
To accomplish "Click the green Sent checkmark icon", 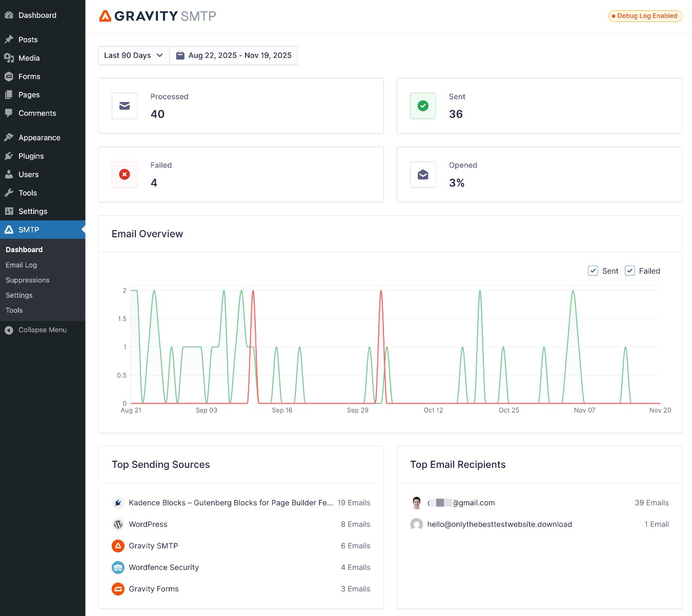I will (423, 106).
